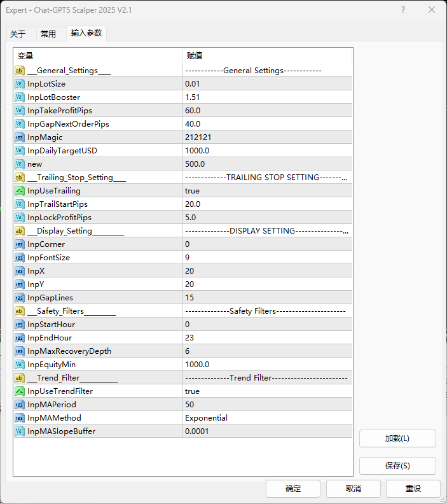
Task: Switch to the 常用 tab
Action: tap(48, 34)
